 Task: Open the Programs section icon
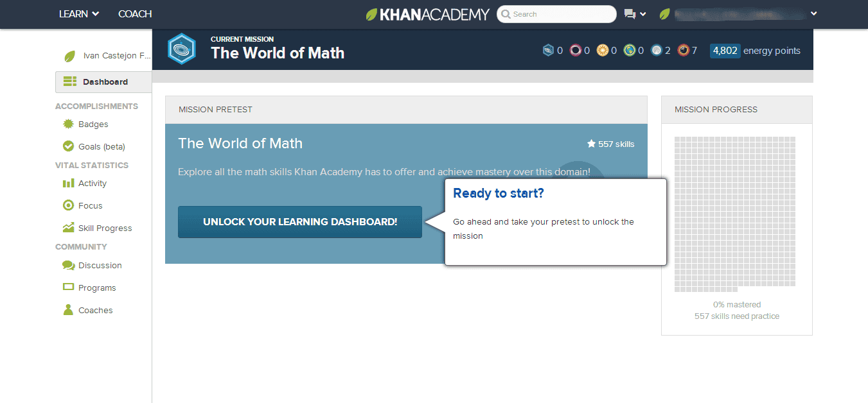point(68,287)
